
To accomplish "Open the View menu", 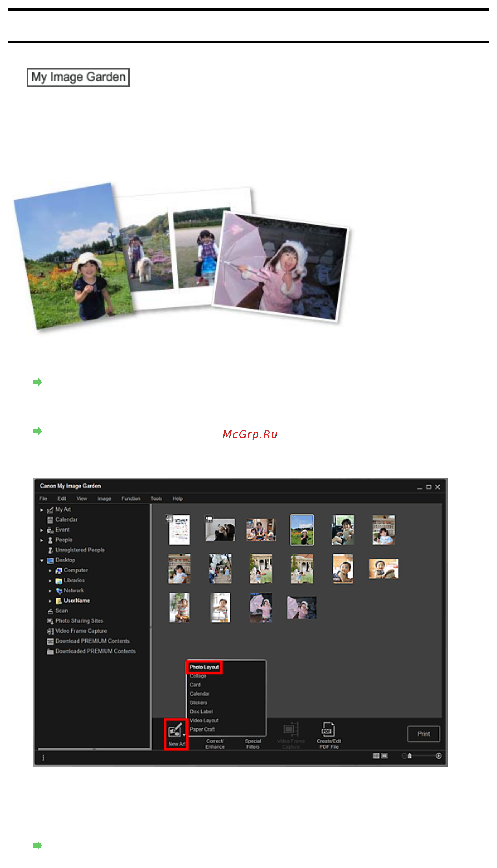I will tap(81, 499).
